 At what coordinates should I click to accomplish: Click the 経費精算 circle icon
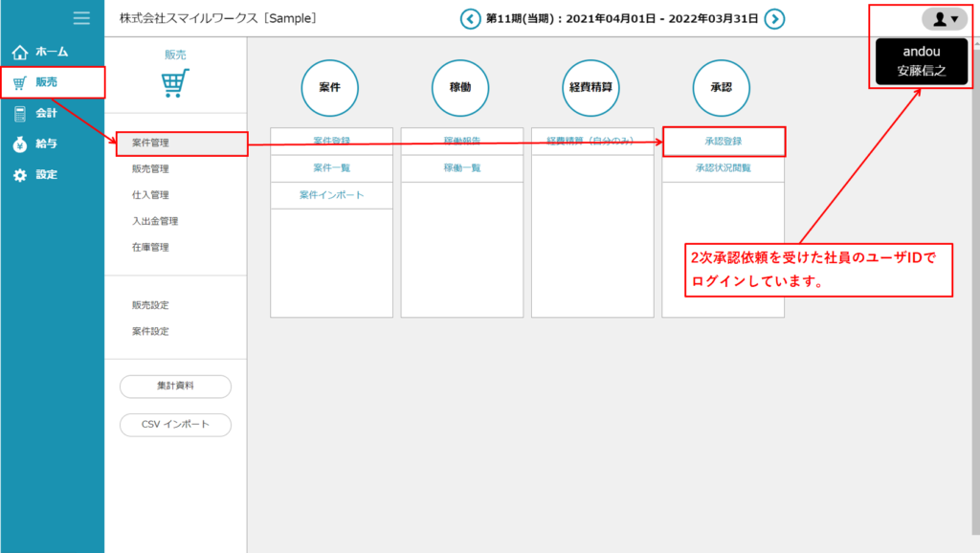pos(590,87)
